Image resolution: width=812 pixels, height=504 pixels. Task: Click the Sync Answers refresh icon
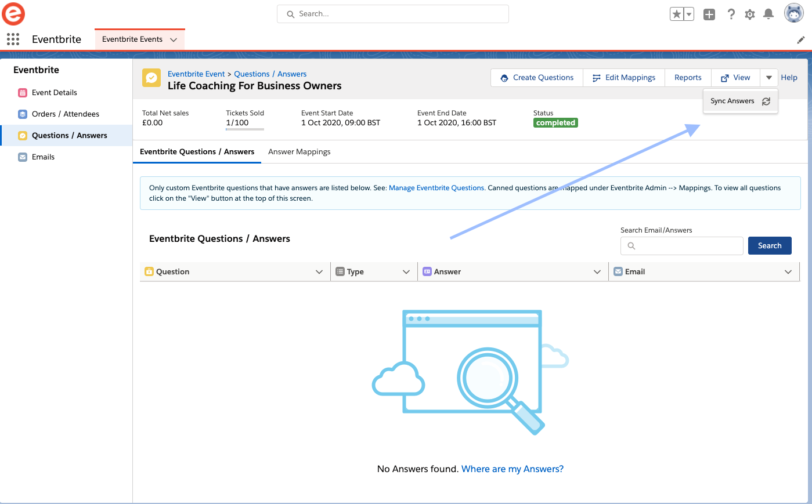(x=766, y=101)
